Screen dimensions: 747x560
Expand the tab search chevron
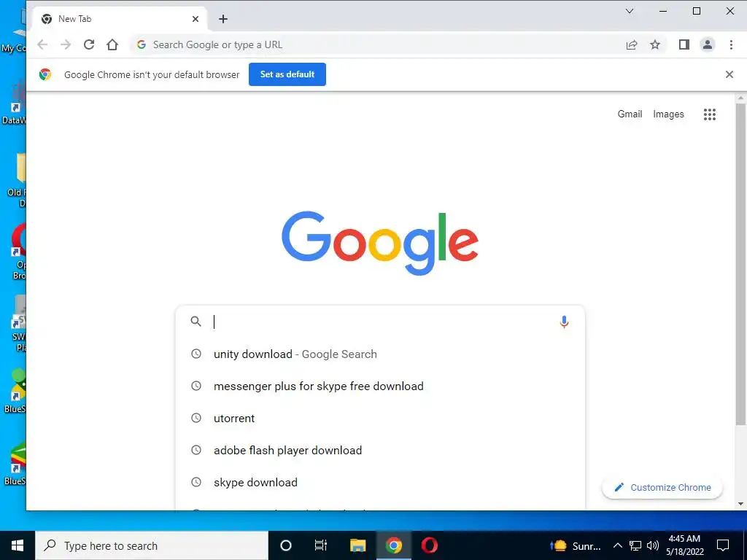630,11
